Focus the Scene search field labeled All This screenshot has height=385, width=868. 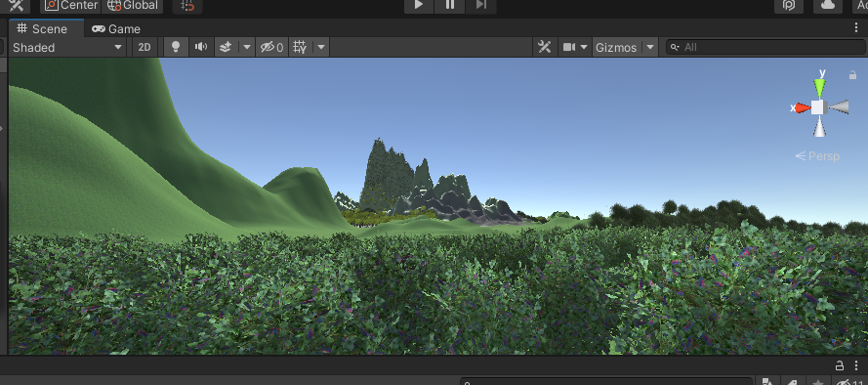tap(765, 47)
